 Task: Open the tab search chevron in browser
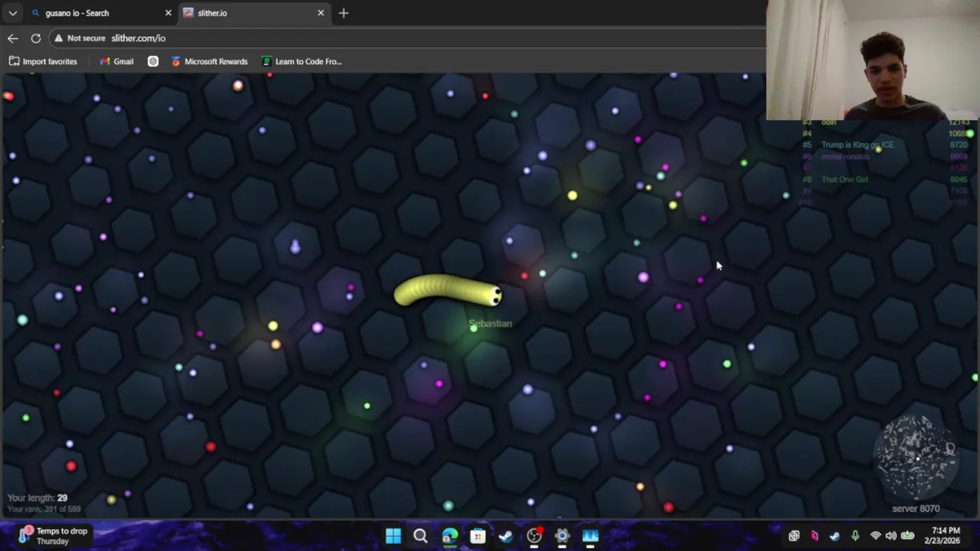13,13
